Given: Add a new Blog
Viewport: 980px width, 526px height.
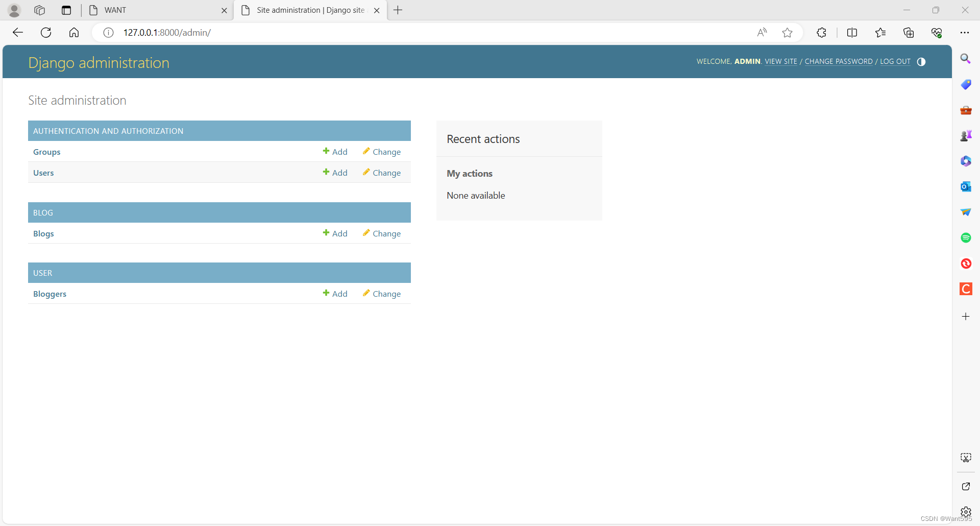Looking at the screenshot, I should pos(335,234).
